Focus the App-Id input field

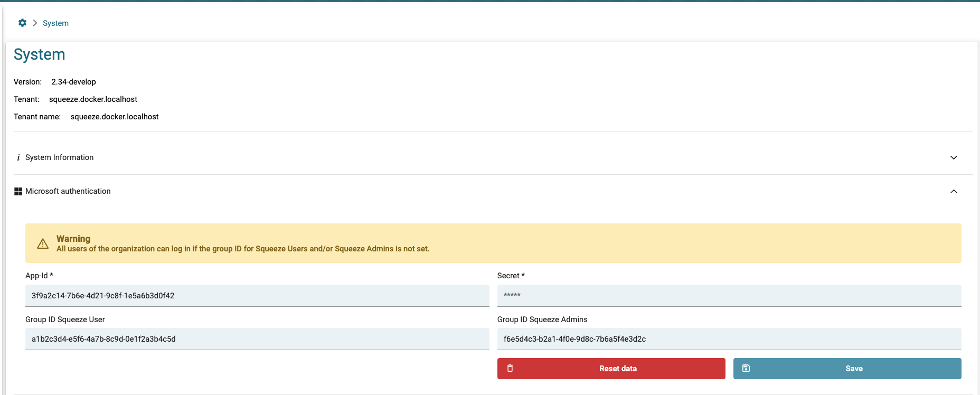tap(257, 296)
